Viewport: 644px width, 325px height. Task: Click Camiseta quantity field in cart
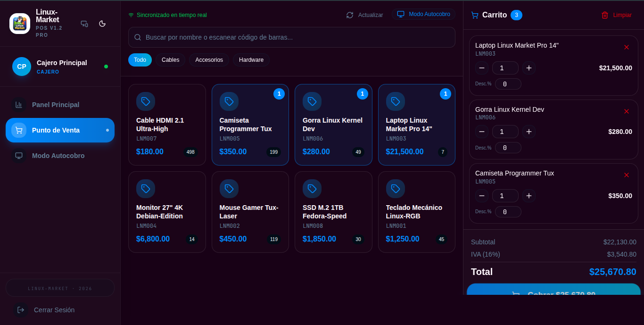coord(505,196)
